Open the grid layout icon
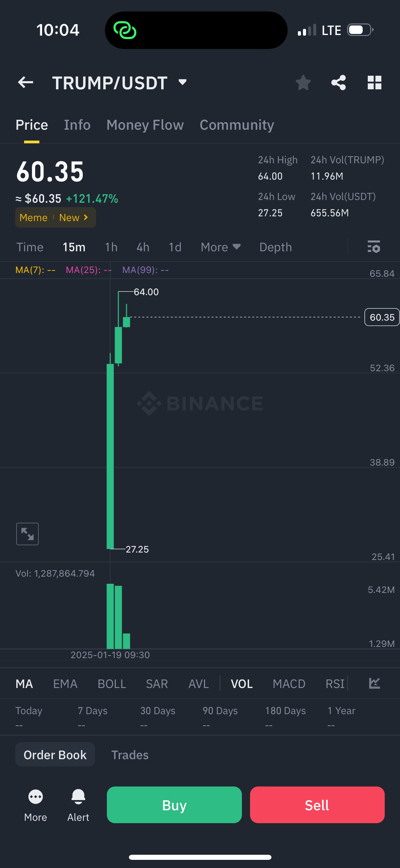The height and width of the screenshot is (868, 400). [374, 83]
